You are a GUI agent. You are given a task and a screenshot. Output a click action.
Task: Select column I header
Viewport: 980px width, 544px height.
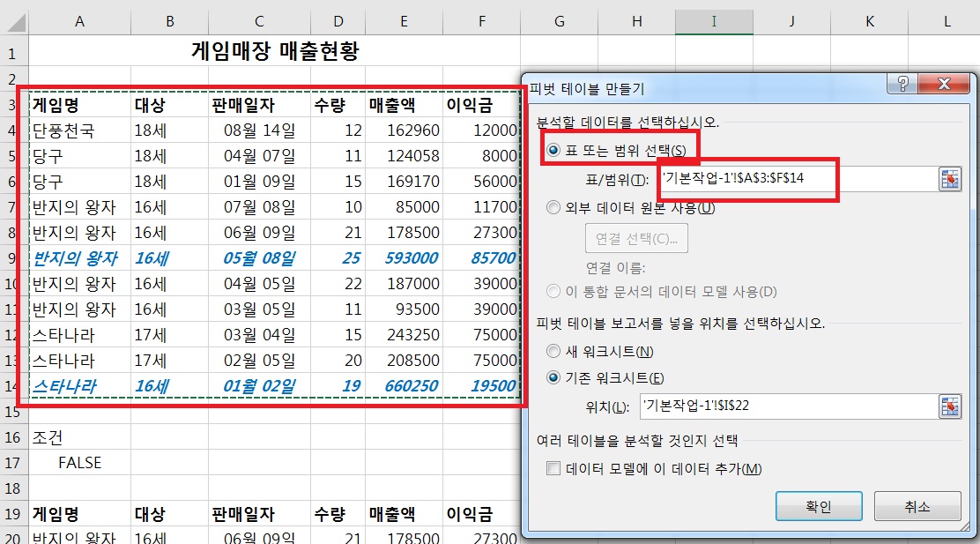coord(714,21)
